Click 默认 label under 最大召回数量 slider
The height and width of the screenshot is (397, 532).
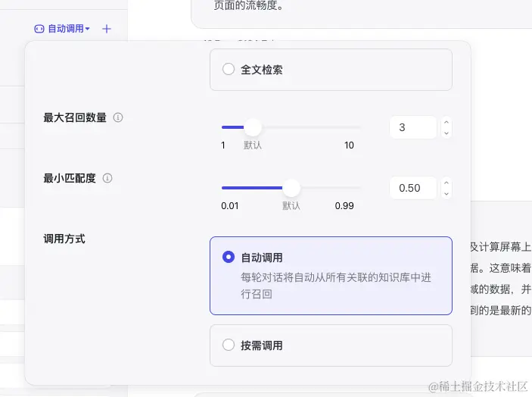pyautogui.click(x=253, y=145)
